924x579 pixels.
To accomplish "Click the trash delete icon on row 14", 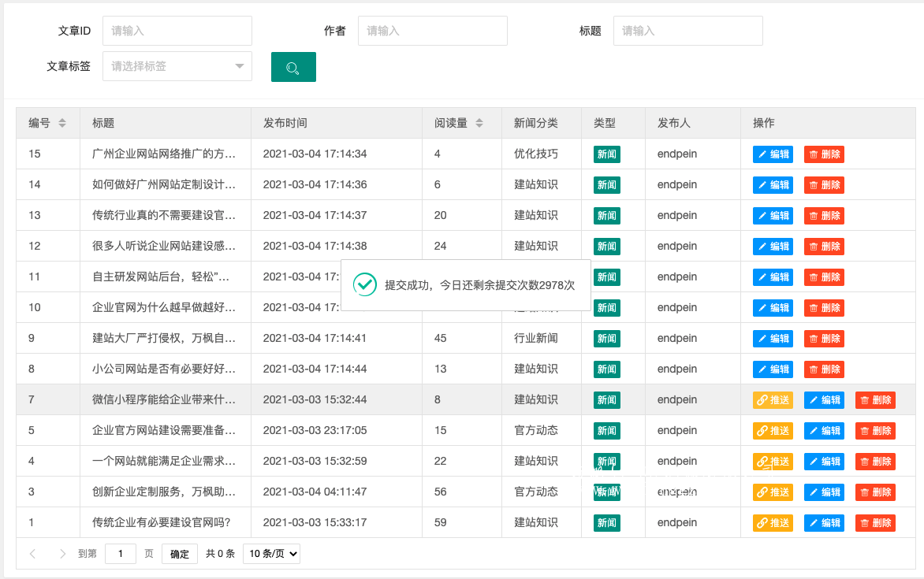I will pos(813,184).
